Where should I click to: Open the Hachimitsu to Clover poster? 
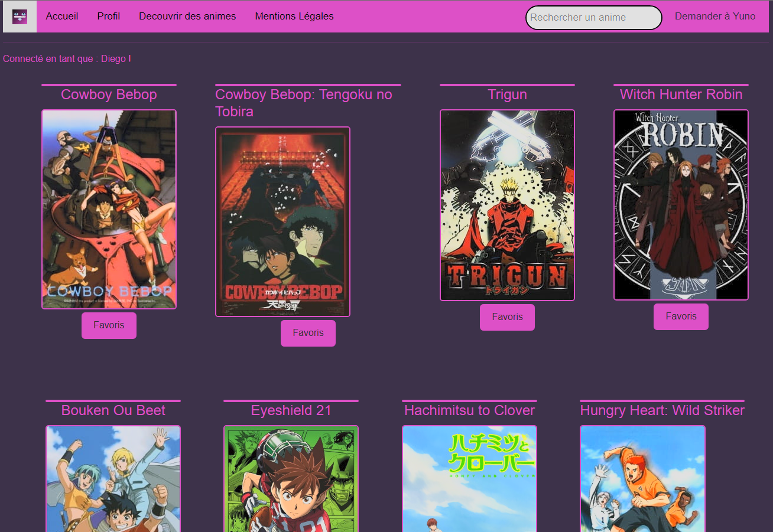[x=469, y=479]
